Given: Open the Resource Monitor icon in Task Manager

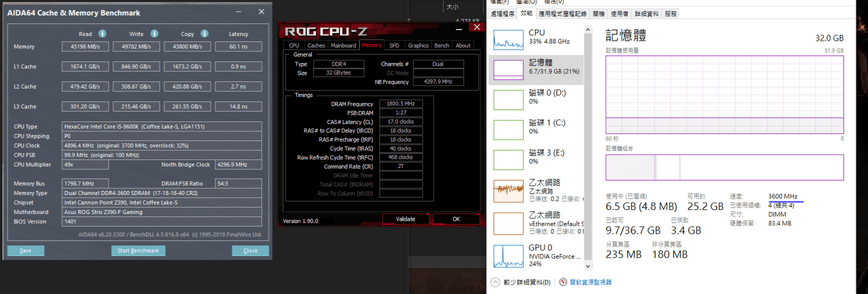Looking at the screenshot, I should pyautogui.click(x=564, y=282).
